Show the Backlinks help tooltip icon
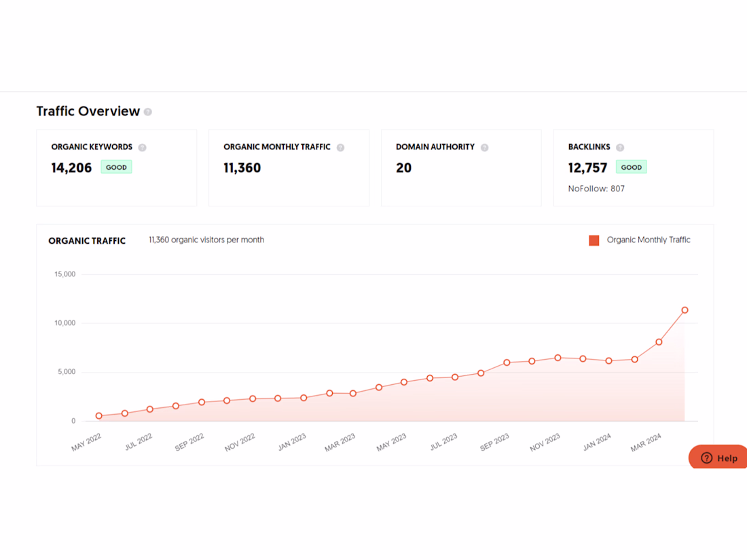 620,147
